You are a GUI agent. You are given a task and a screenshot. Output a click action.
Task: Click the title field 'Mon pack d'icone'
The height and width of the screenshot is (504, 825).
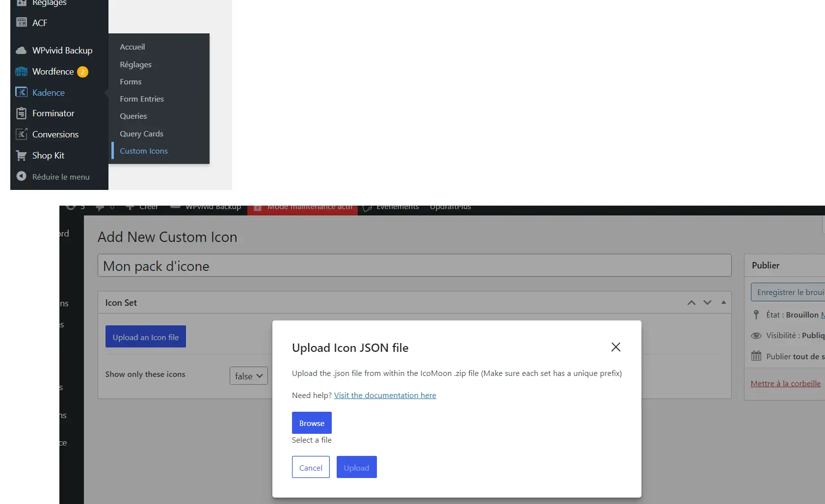pos(414,265)
